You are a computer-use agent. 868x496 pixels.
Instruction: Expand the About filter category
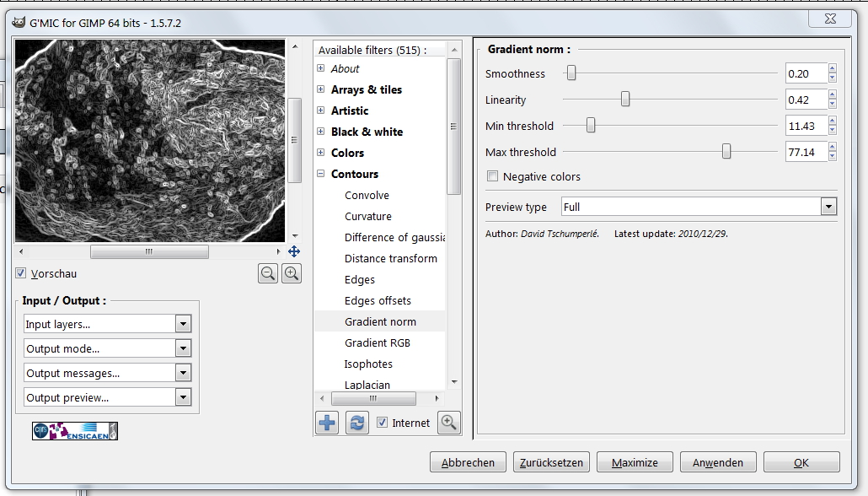point(320,68)
